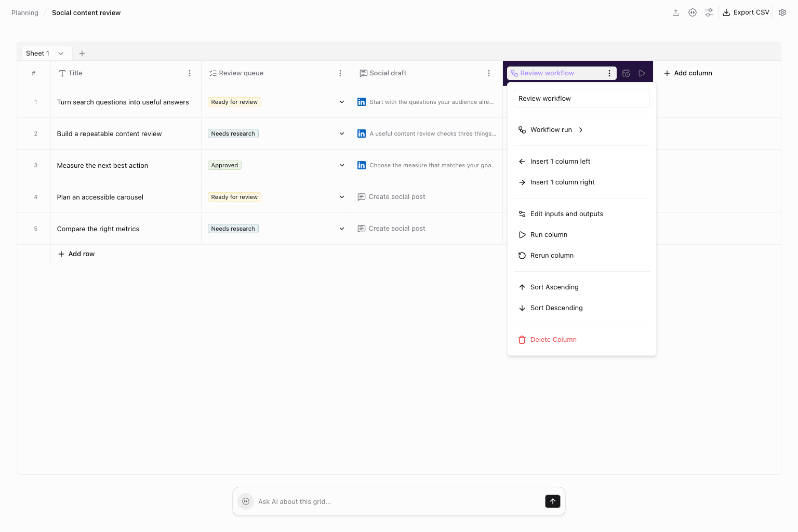Focus the Ask AI about this grid input
This screenshot has height=532, width=798.
point(398,501)
